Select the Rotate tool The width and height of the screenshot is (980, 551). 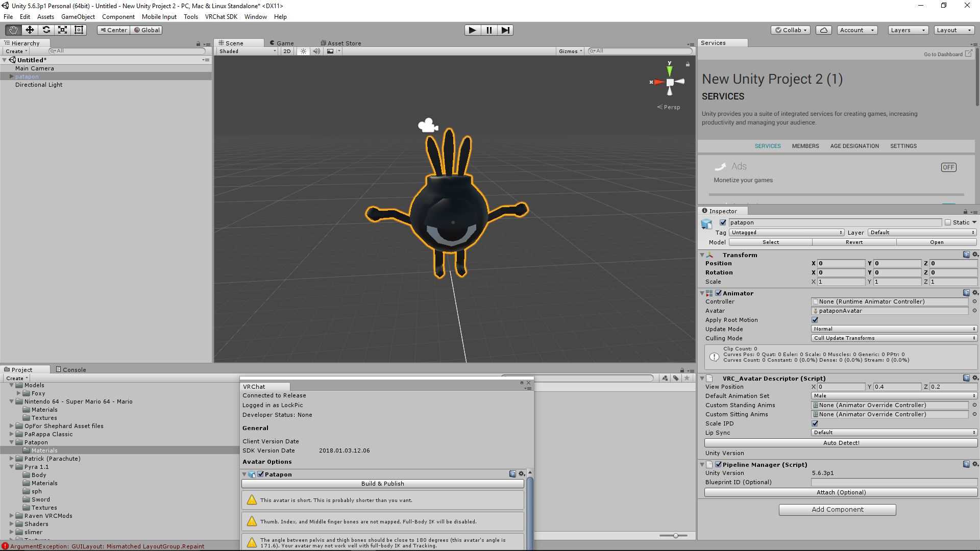click(46, 30)
